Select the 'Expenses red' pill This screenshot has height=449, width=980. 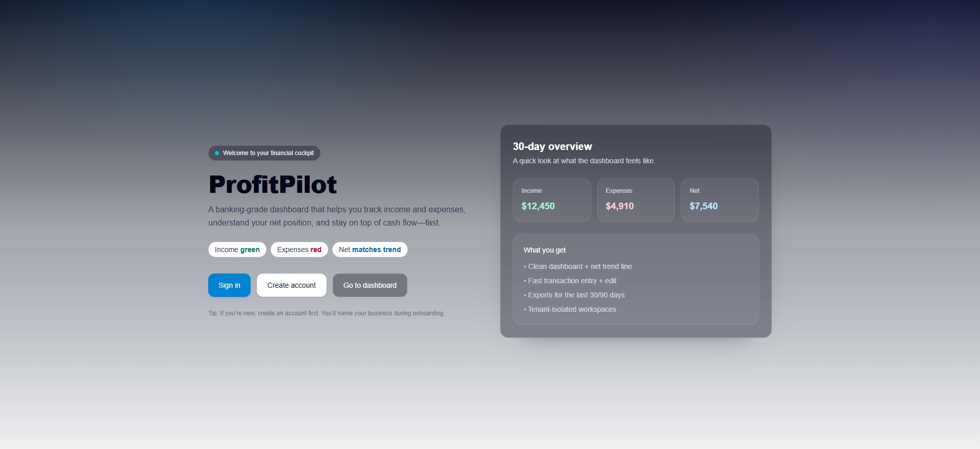point(299,250)
